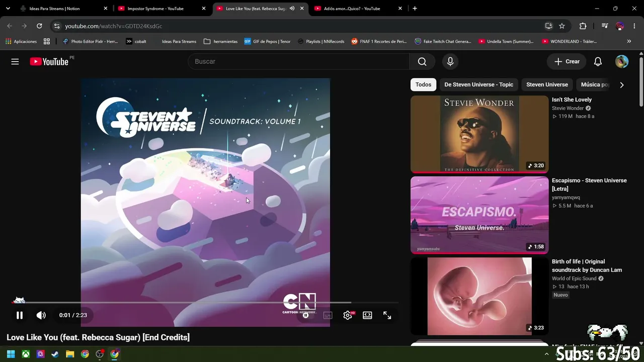Viewport: 644px width, 362px height.
Task: Install app icon in address bar
Action: 548,26
